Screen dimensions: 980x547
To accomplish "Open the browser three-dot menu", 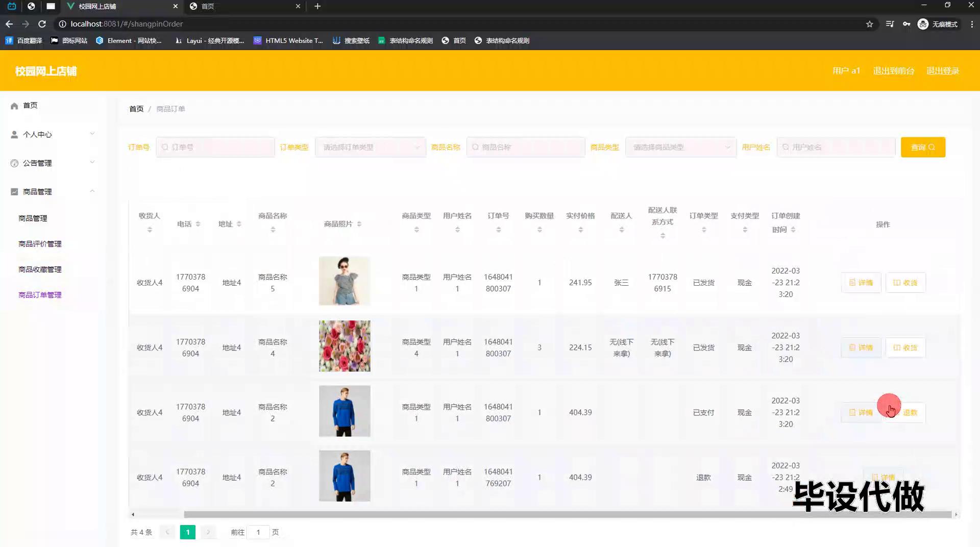I will (x=971, y=24).
